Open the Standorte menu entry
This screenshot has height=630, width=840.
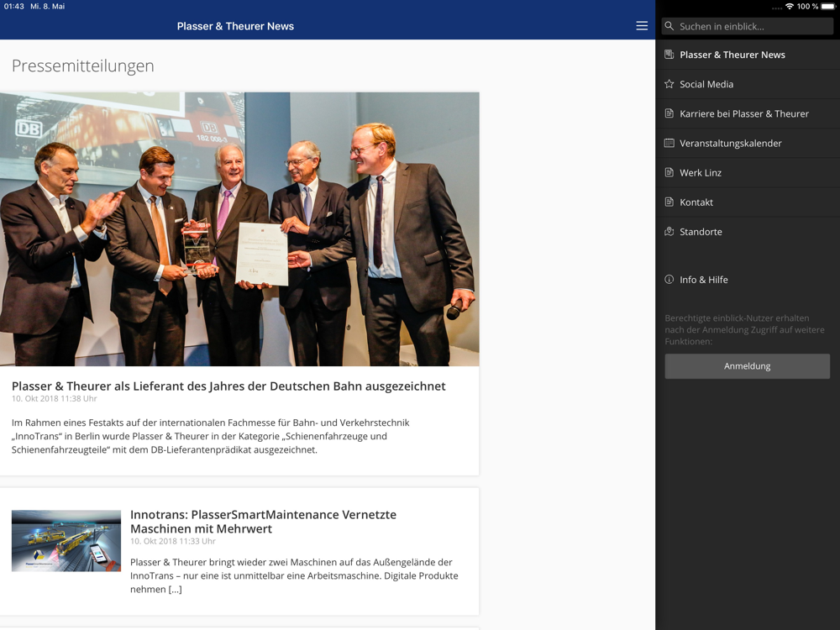pyautogui.click(x=748, y=232)
